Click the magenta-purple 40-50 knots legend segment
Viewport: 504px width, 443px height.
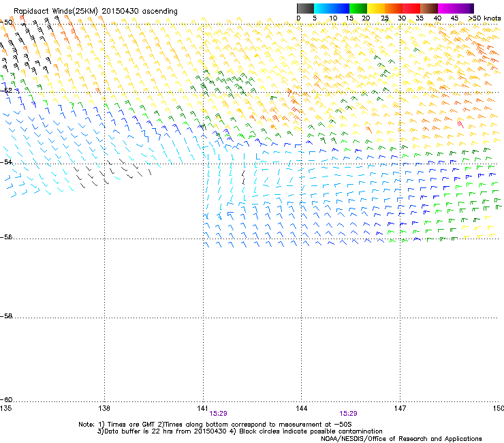point(456,8)
